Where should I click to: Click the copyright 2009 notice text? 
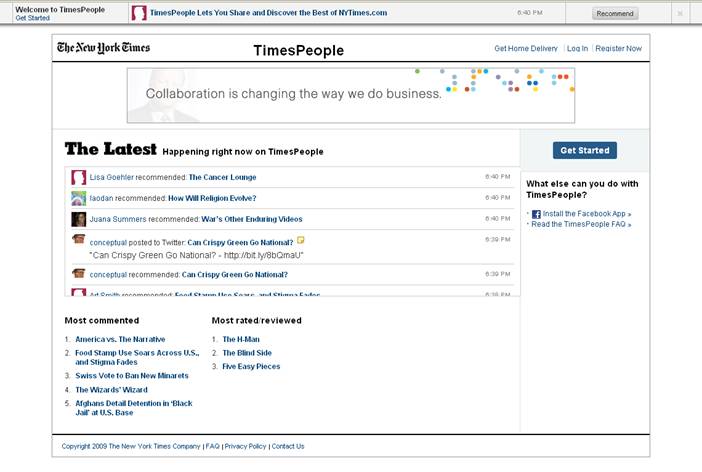pyautogui.click(x=131, y=446)
